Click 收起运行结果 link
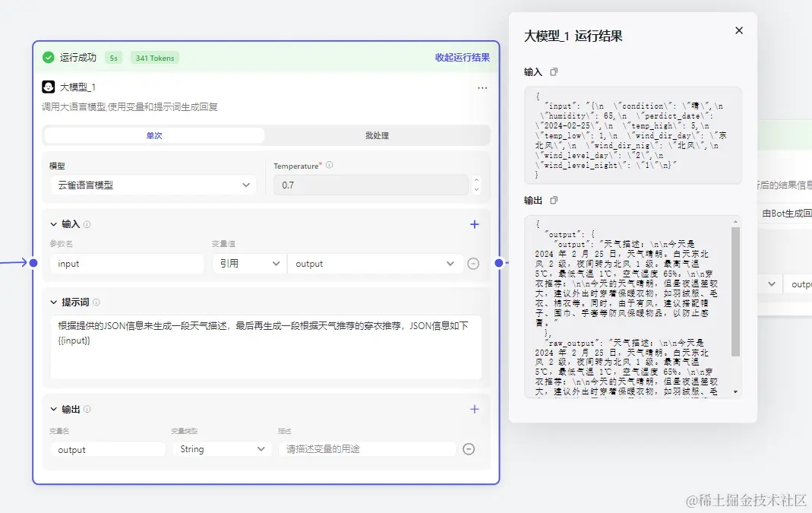The image size is (812, 513). [463, 58]
